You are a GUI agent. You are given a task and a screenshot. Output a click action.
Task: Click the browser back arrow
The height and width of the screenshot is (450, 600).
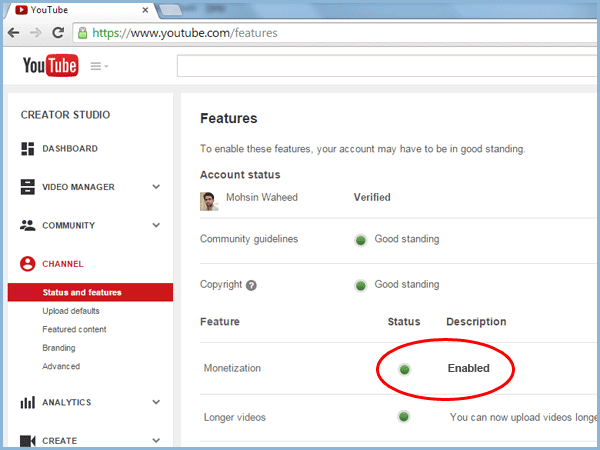click(15, 32)
